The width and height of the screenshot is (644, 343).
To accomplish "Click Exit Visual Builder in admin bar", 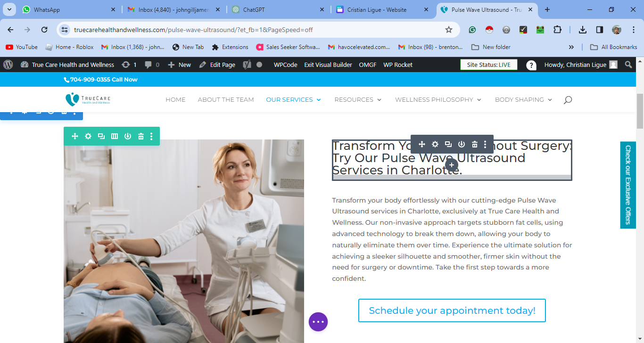I will coord(328,65).
